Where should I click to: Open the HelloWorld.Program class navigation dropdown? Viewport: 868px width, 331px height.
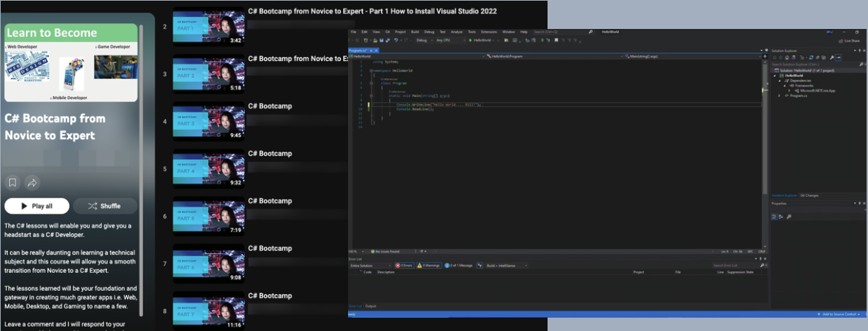[x=556, y=56]
